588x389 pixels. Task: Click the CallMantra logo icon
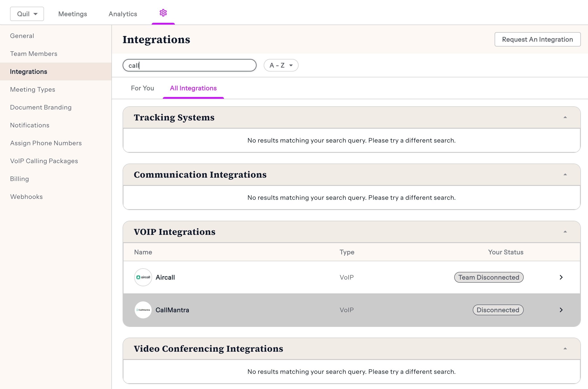click(143, 310)
